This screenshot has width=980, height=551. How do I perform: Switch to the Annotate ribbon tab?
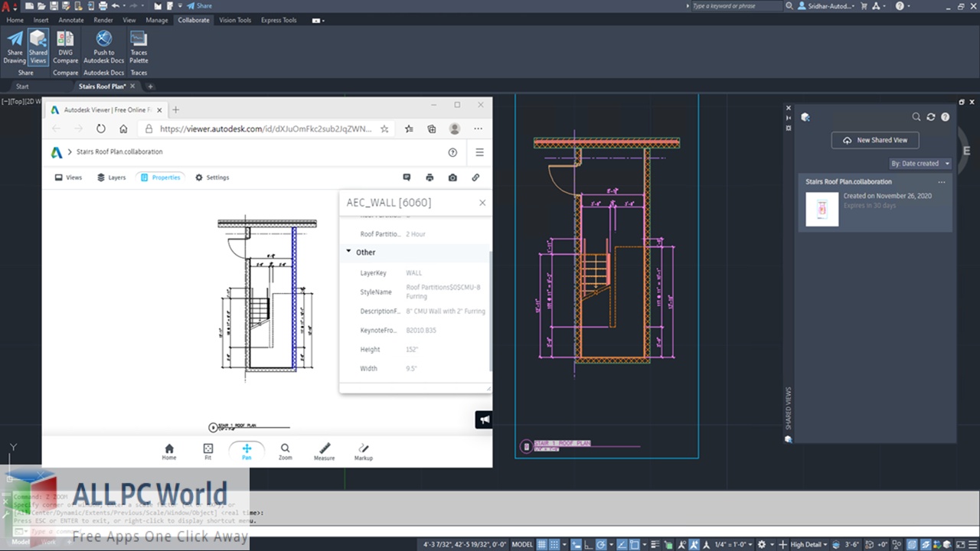coord(71,20)
